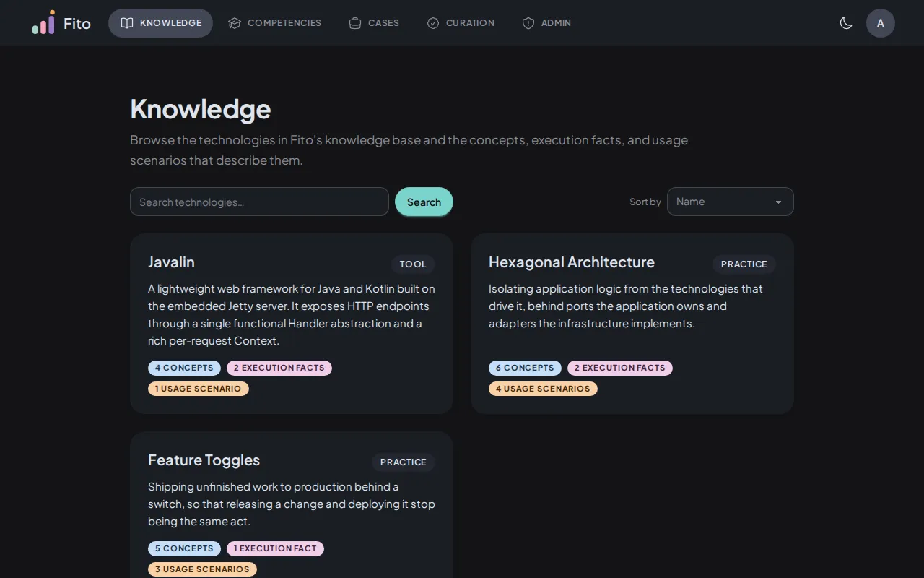Click Javalin's 2 Execution Facts badge
Screen dimensions: 924x578
[x=279, y=368]
